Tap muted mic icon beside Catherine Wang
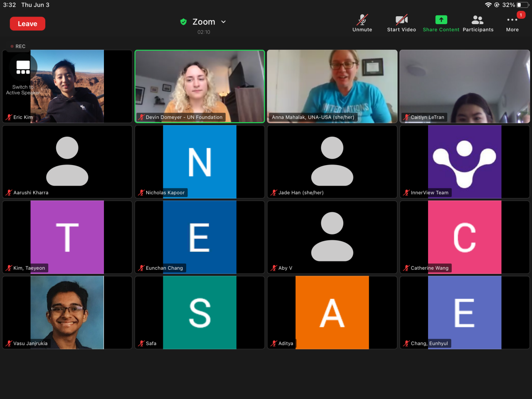The image size is (532, 399). pos(406,268)
